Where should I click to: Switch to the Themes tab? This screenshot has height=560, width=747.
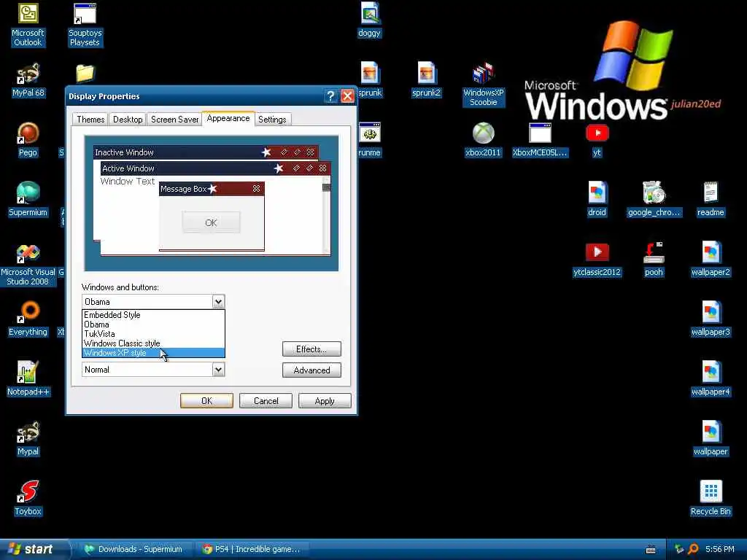90,120
